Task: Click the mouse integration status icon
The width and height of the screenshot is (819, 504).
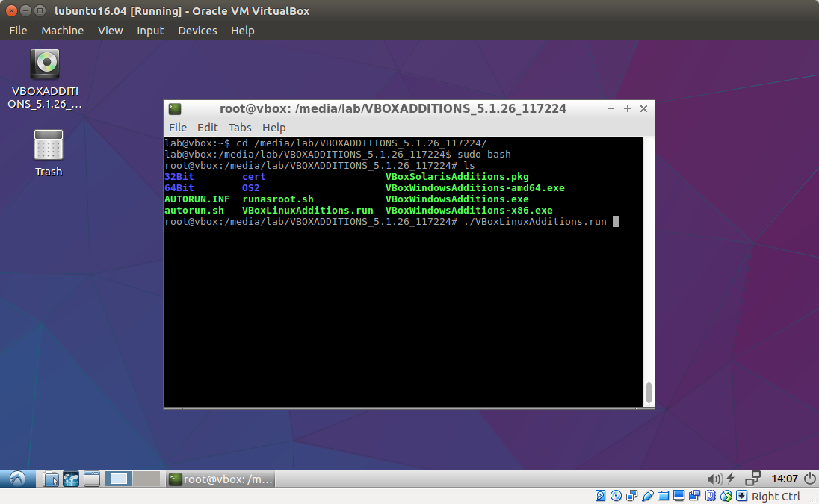Action: click(726, 496)
